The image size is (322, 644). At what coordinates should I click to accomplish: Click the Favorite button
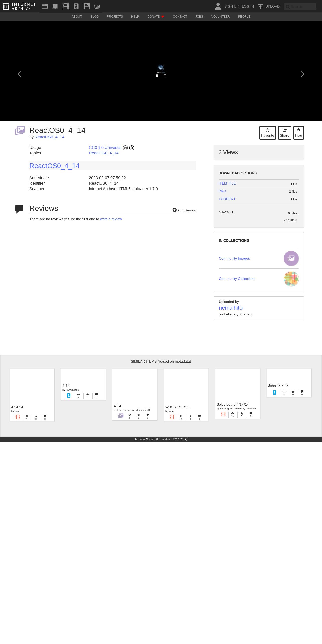(x=268, y=133)
